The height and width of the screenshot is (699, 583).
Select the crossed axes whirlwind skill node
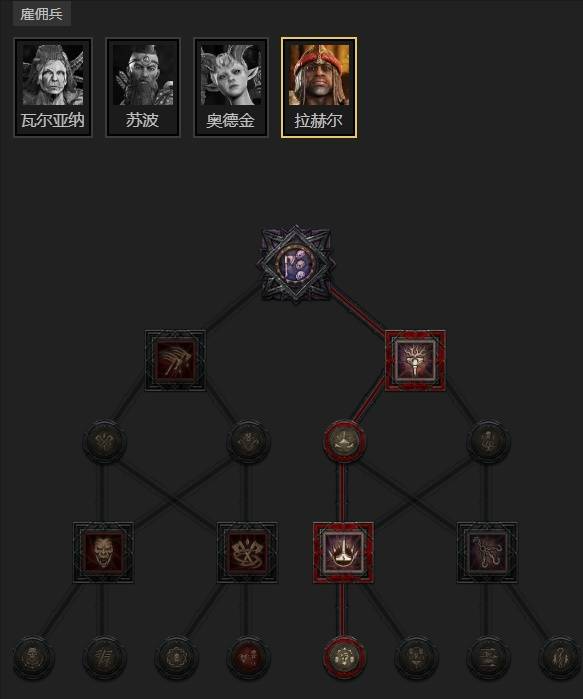click(247, 552)
